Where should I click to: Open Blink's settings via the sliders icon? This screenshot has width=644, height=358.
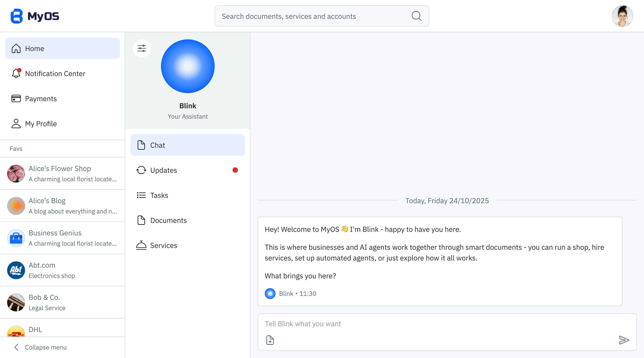coord(142,48)
